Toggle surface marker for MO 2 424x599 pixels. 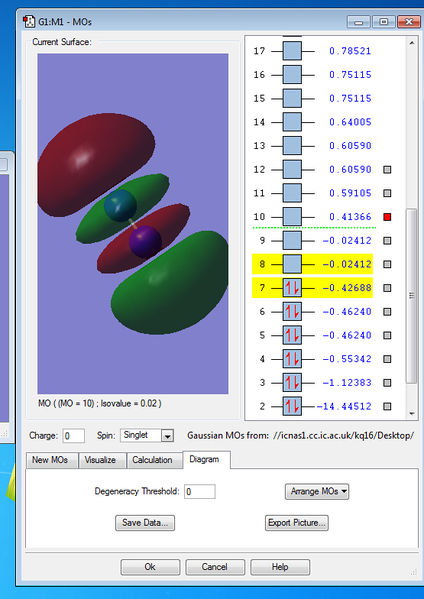(387, 406)
